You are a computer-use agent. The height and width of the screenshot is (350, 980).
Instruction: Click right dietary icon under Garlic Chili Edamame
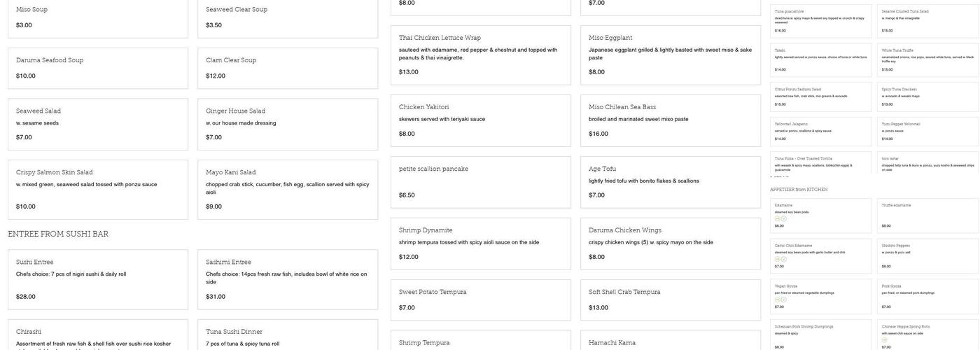[783, 259]
